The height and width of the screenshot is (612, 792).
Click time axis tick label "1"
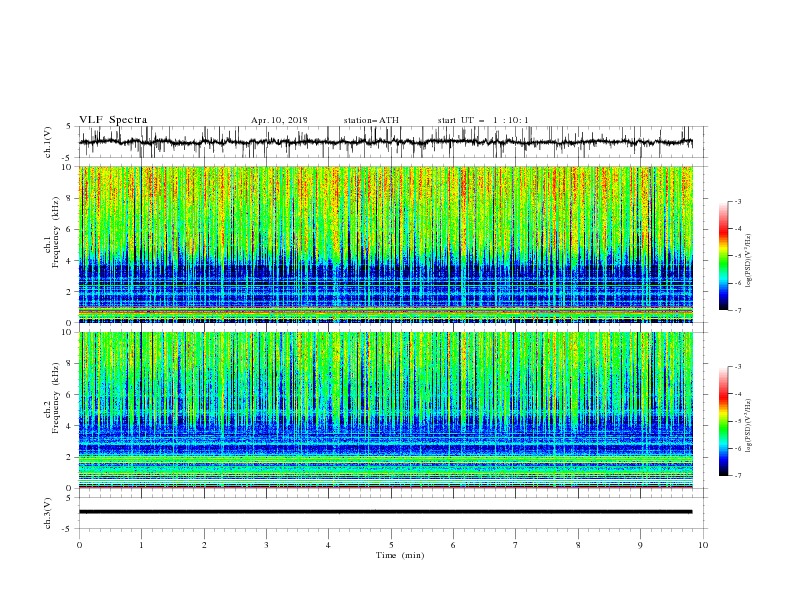point(141,545)
